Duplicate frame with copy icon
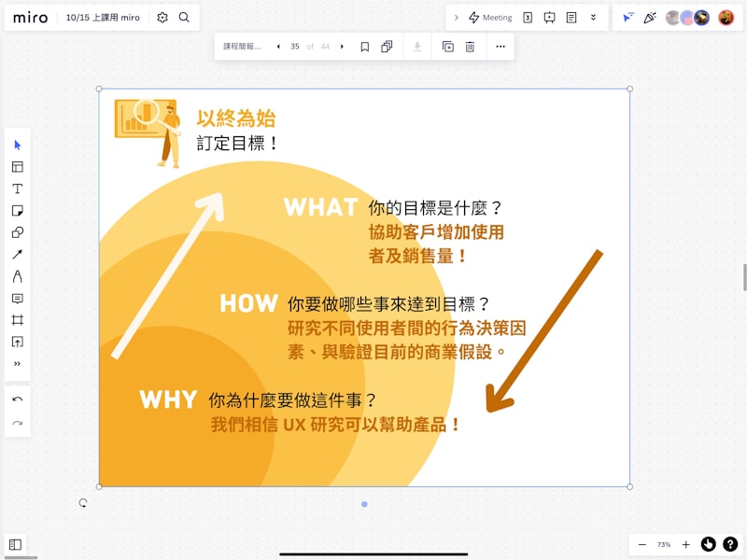Viewport: 747px width, 560px height. [387, 46]
